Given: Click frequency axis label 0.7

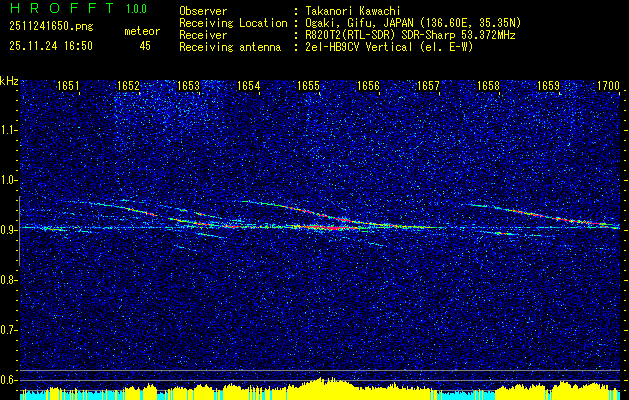Looking at the screenshot, I should 8,330.
